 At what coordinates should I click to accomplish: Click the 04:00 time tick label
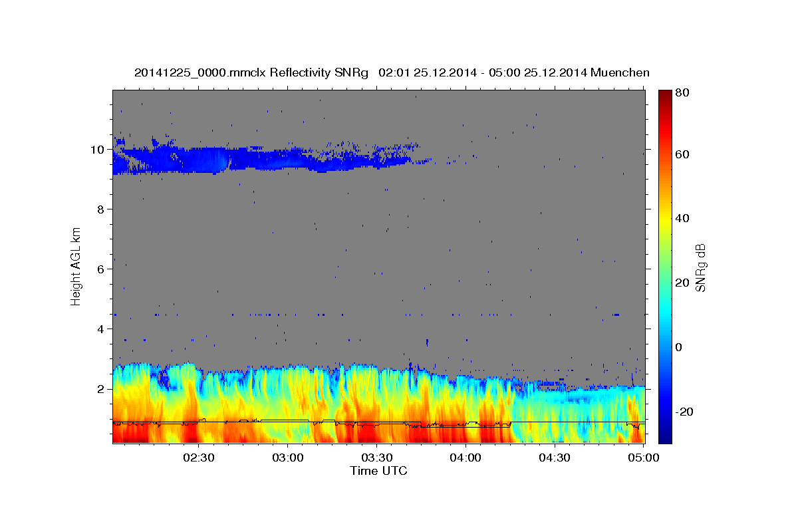pyautogui.click(x=465, y=458)
